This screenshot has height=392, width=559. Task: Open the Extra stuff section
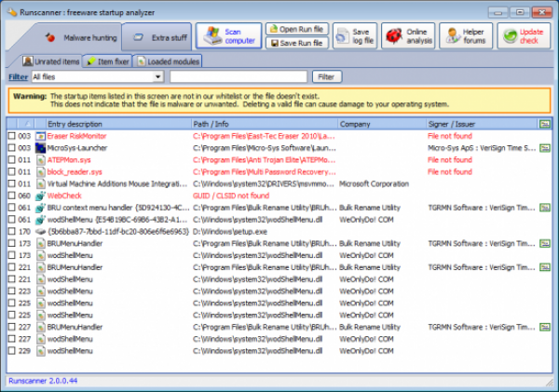(157, 37)
